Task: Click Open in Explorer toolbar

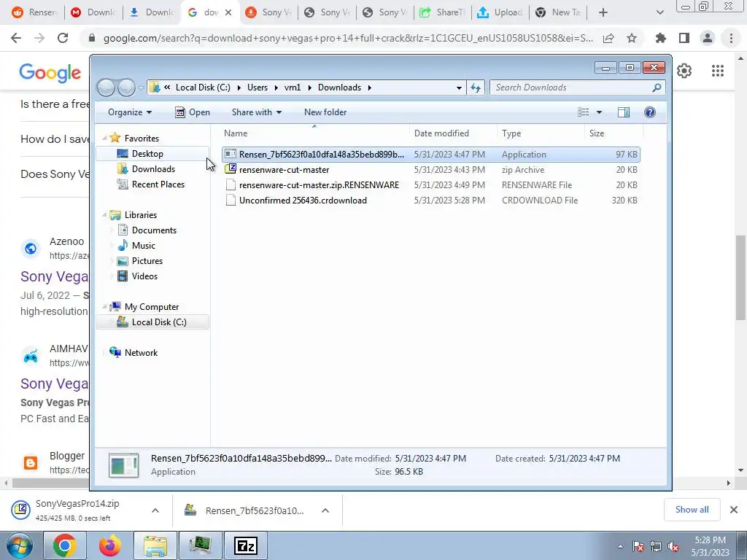Action: click(x=193, y=112)
